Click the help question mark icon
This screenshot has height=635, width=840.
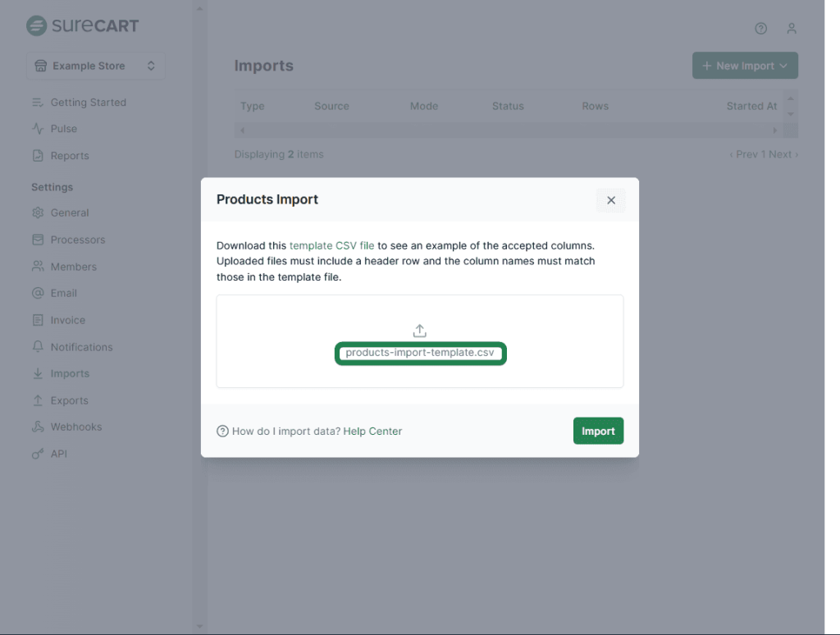click(x=760, y=29)
